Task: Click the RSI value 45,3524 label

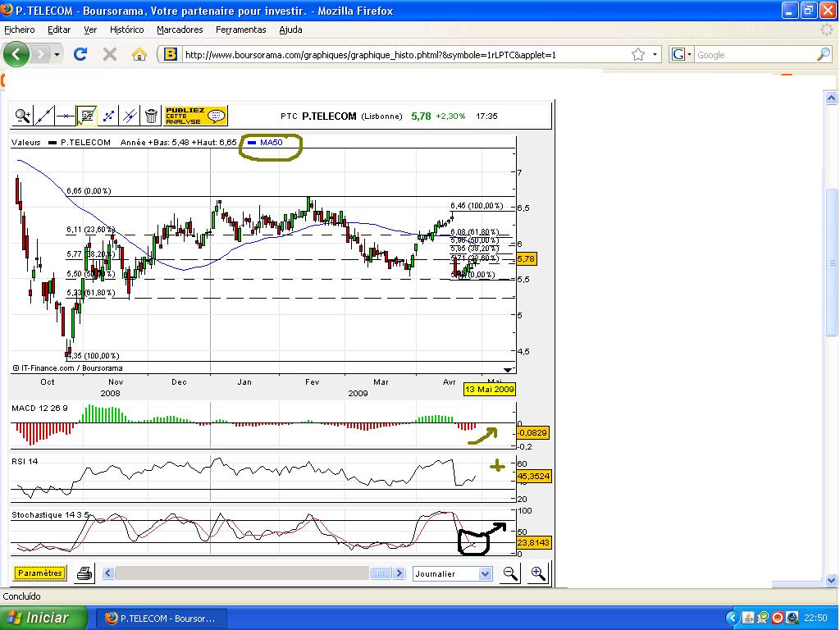Action: (533, 476)
